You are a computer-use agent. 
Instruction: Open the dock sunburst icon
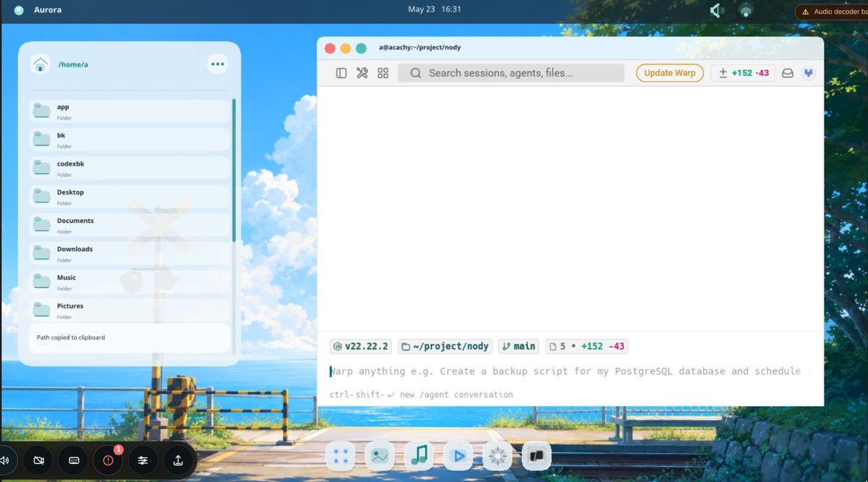click(497, 456)
